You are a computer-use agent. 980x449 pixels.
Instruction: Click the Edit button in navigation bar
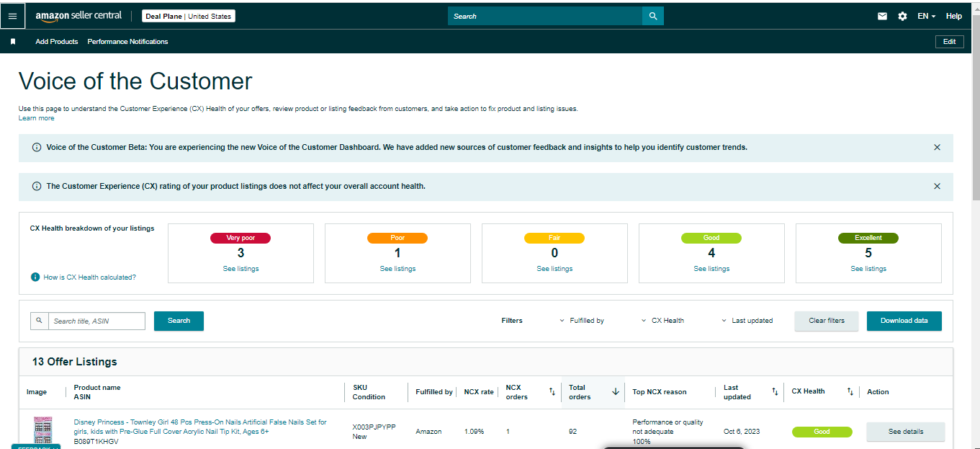950,42
